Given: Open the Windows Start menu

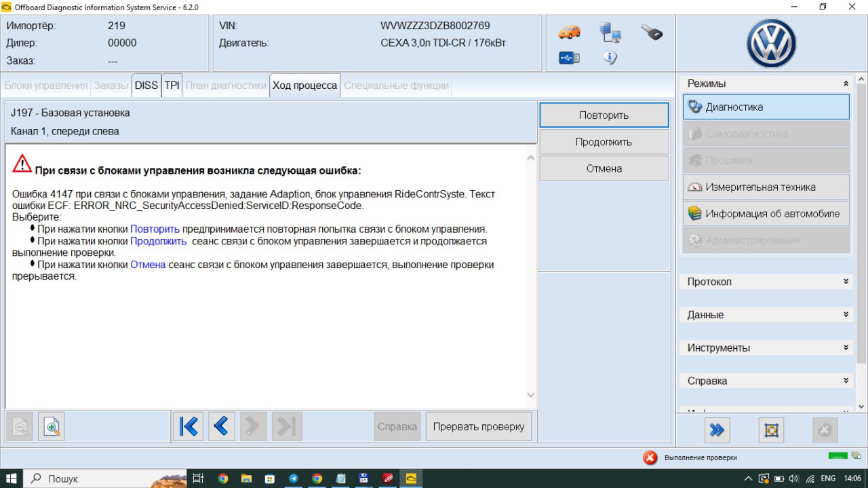Looking at the screenshot, I should pyautogui.click(x=12, y=478).
